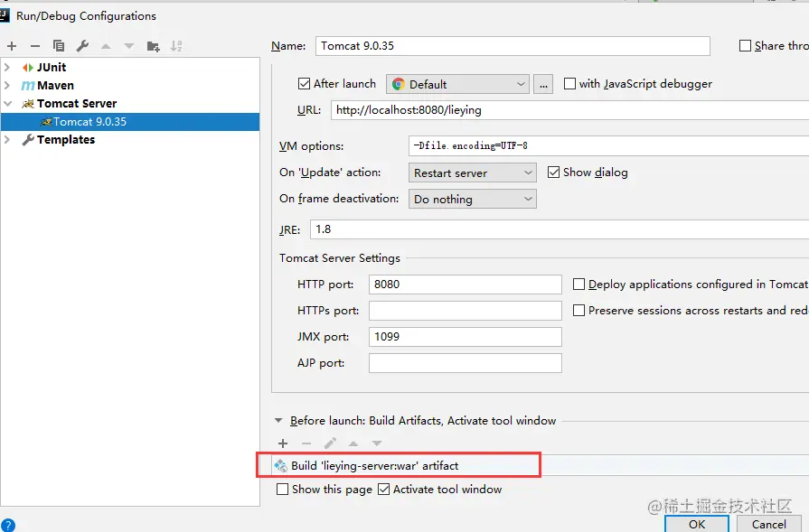Screen dimensions: 809x532
Task: Move the configuration down in the list toolbar
Action: click(x=129, y=46)
